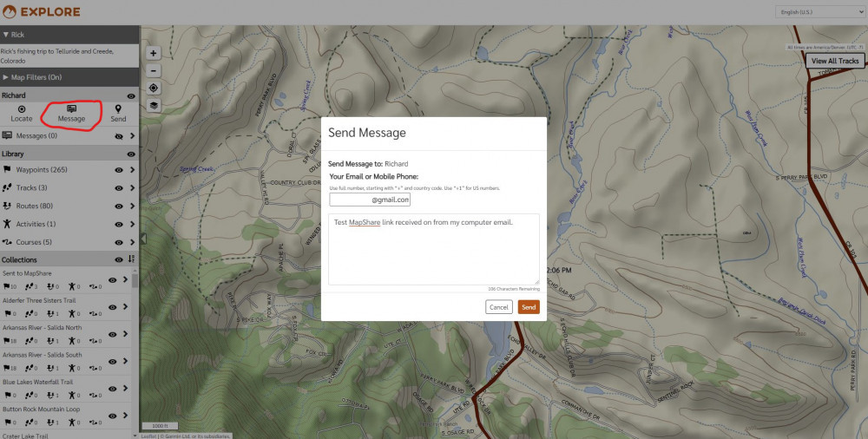Viewport: 868px width, 439px height.
Task: Expand Sent to MapShare collection arrow
Action: pyautogui.click(x=125, y=279)
